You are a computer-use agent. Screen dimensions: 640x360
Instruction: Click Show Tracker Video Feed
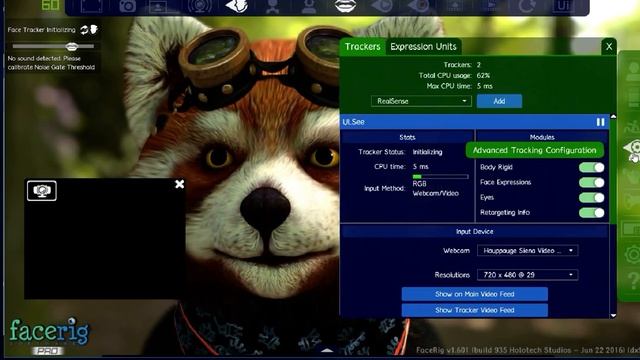(474, 310)
